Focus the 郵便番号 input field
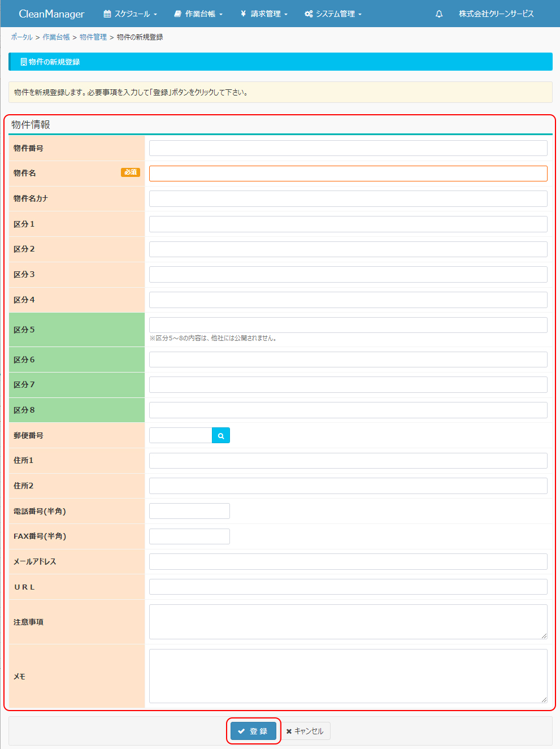 [x=180, y=435]
